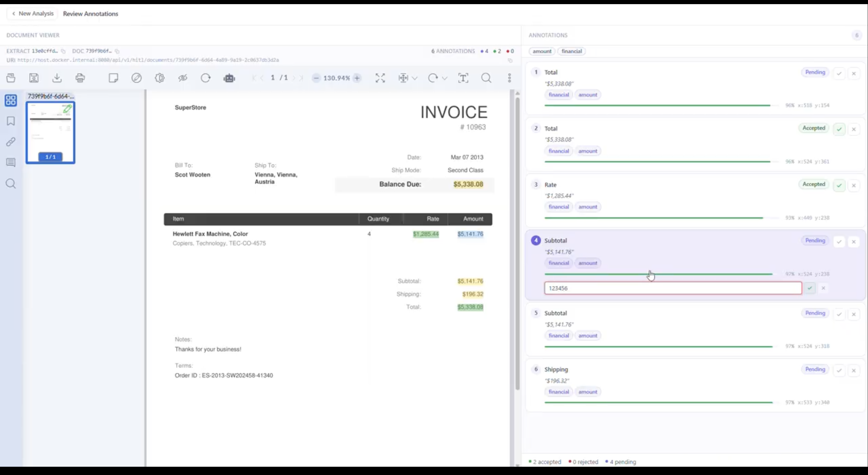Accept annotation 5 Subtotal
868x475 pixels.
point(839,314)
